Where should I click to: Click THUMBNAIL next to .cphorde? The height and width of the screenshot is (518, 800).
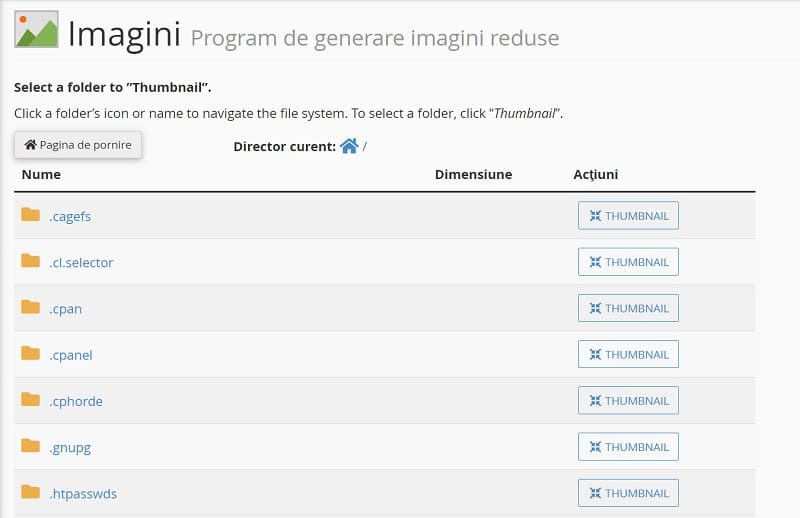[x=628, y=400]
